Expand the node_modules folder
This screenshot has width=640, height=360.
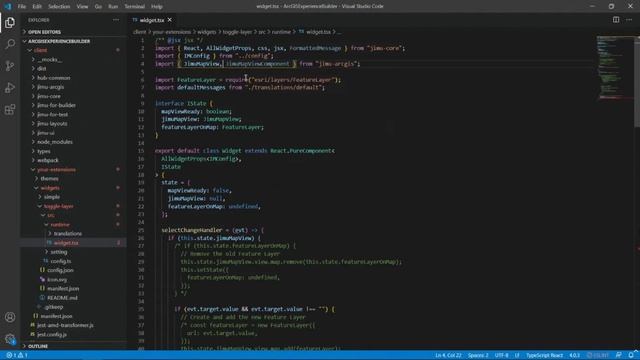(73, 142)
